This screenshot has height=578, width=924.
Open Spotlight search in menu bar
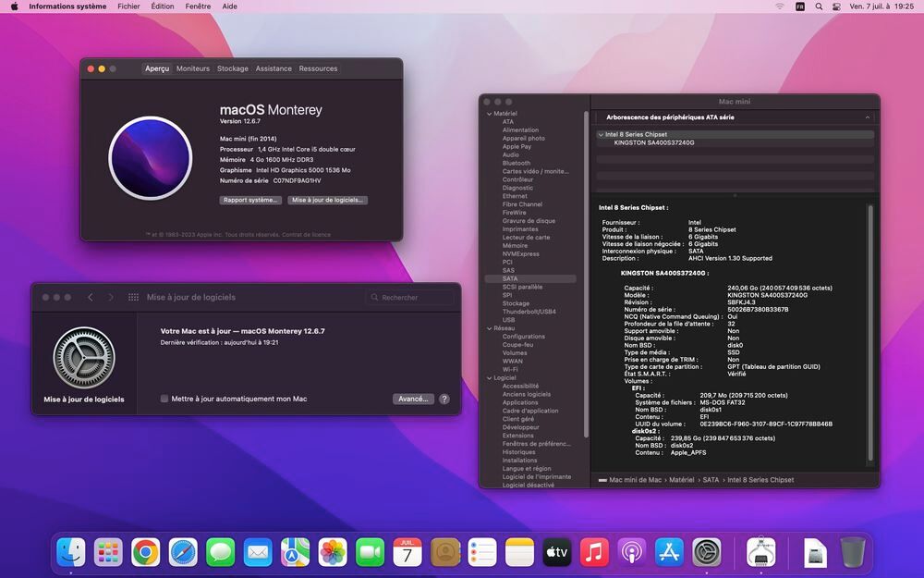(x=819, y=6)
